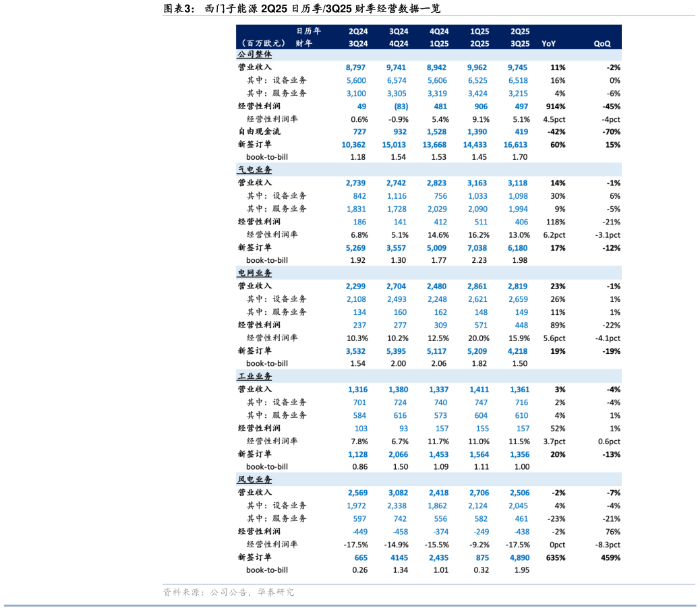Select the 635% wind orders YoY cell

tap(556, 557)
